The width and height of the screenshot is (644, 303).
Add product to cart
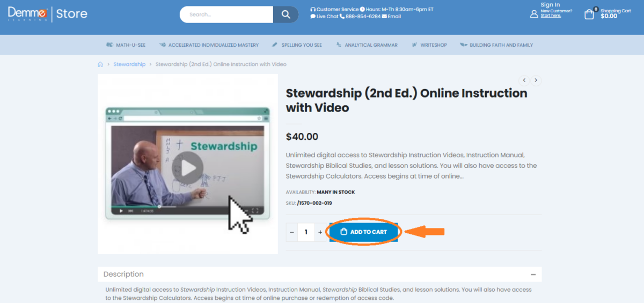coord(364,232)
